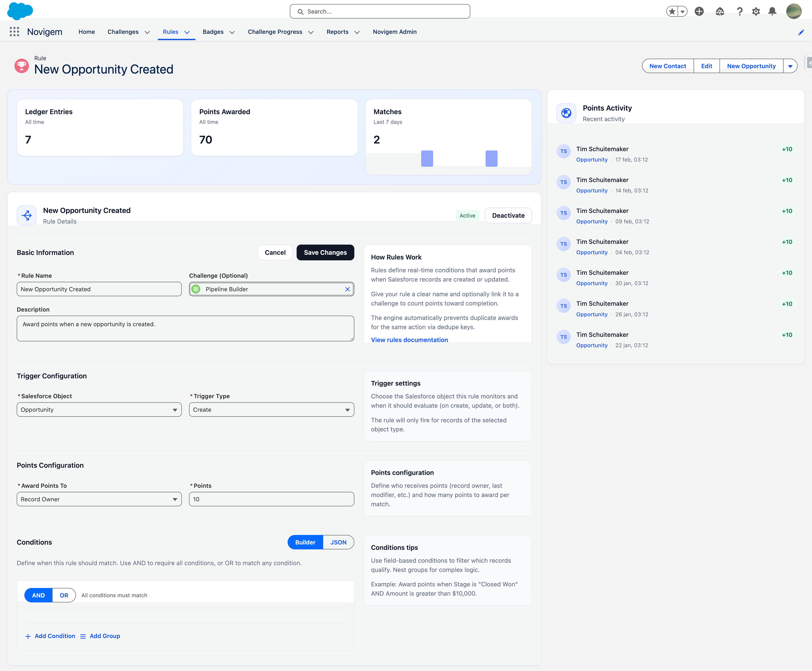
Task: Click the Salesforce Help question mark
Action: tap(739, 12)
